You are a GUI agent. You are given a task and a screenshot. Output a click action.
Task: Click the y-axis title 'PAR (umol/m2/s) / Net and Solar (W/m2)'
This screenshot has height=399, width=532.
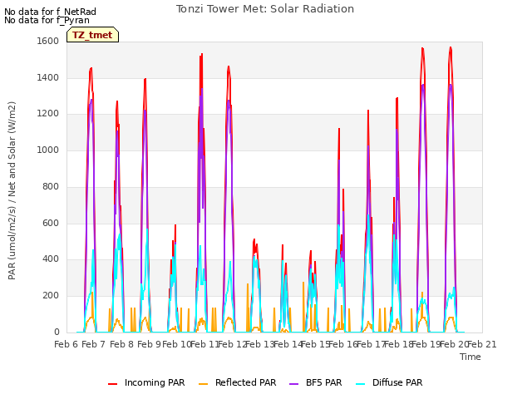[12, 190]
